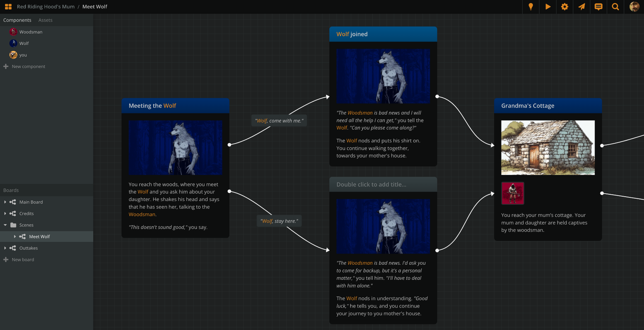
Task: Open the comments speech bubble icon
Action: coord(598,7)
